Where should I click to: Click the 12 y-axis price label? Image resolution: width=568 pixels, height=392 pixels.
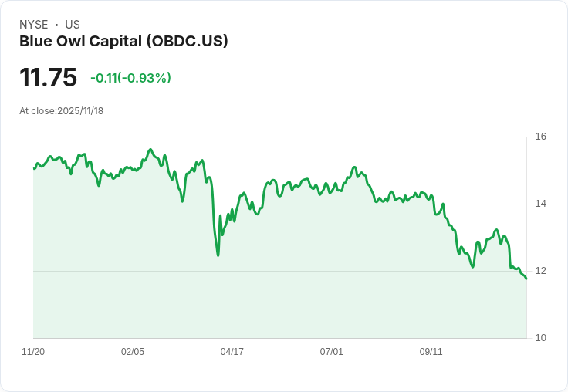point(541,271)
